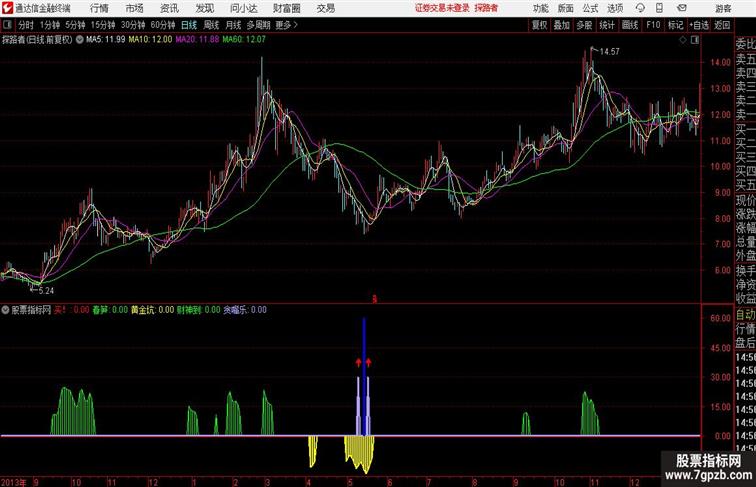Expand the 更多 periods list
The image size is (756, 487).
tap(286, 25)
